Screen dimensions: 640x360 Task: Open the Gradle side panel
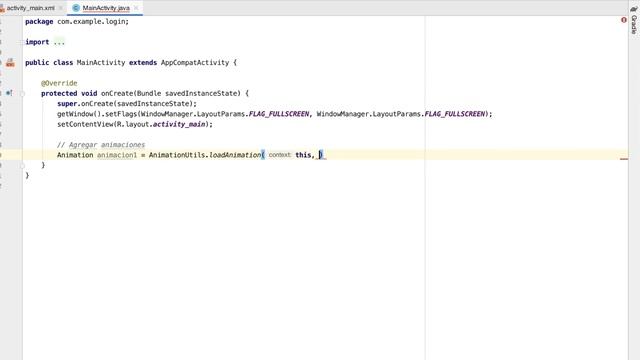[634, 20]
